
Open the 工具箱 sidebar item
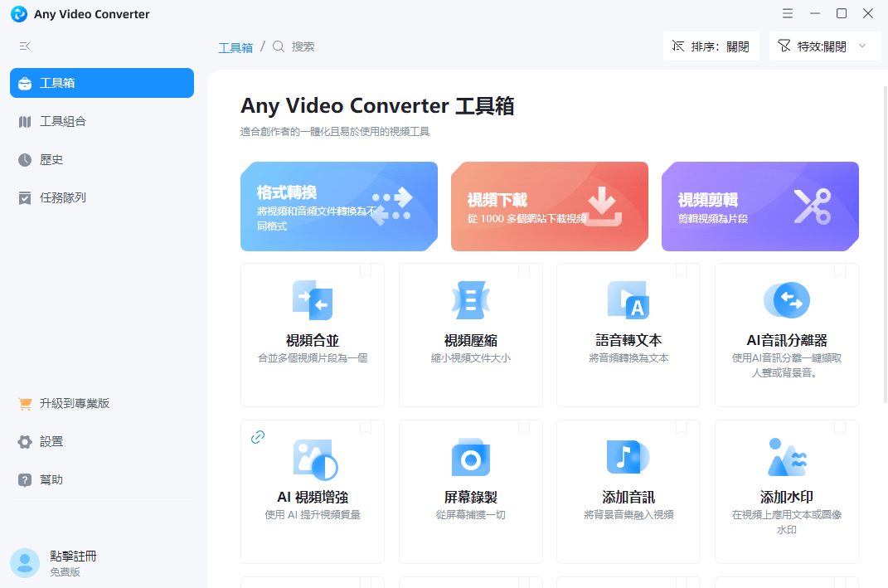(x=102, y=83)
